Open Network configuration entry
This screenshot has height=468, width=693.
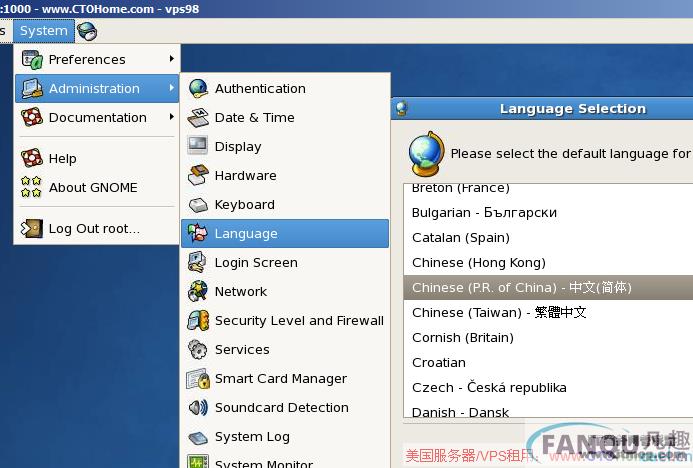(x=285, y=292)
